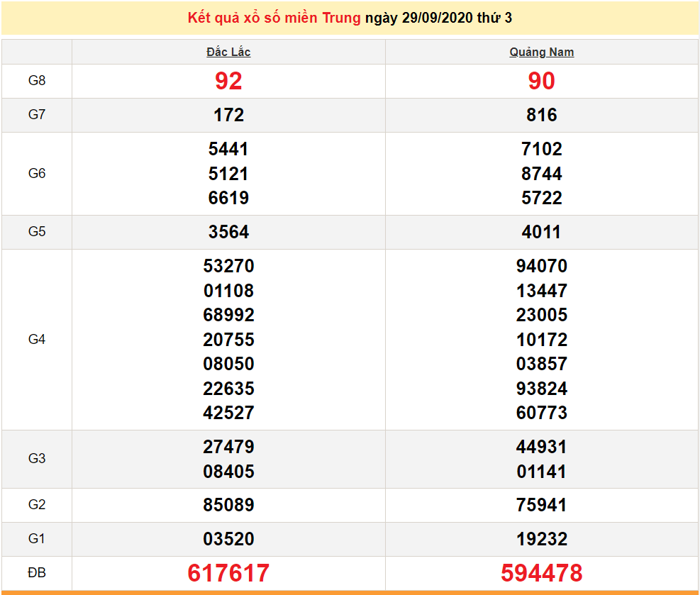Click the G5 number 3564
700x595 pixels.
(228, 232)
